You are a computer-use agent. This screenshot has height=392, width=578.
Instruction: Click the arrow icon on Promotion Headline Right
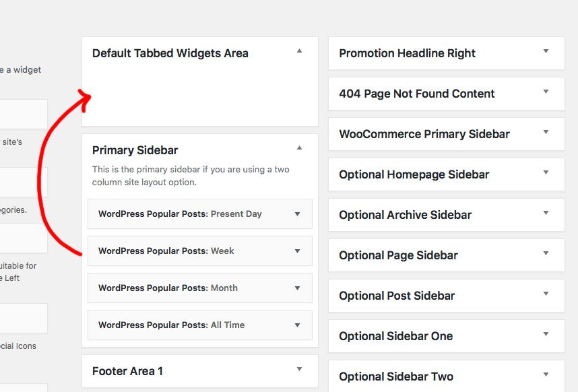pyautogui.click(x=546, y=53)
